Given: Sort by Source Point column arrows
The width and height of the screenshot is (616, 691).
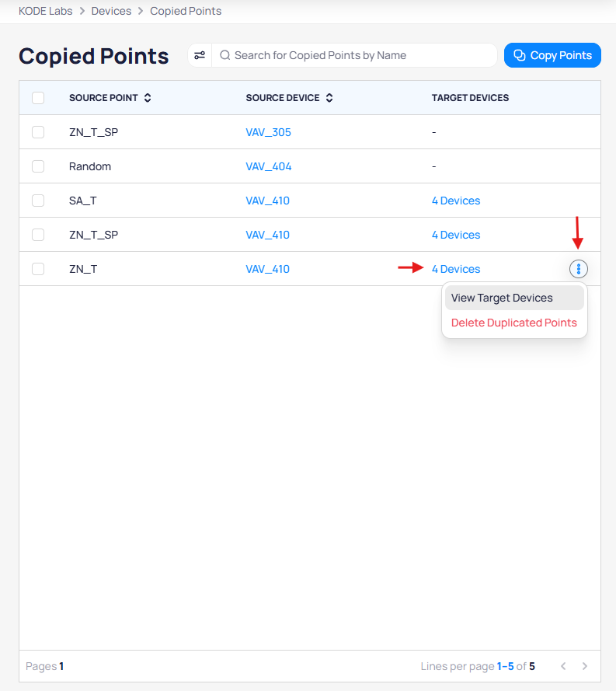Looking at the screenshot, I should tap(148, 98).
